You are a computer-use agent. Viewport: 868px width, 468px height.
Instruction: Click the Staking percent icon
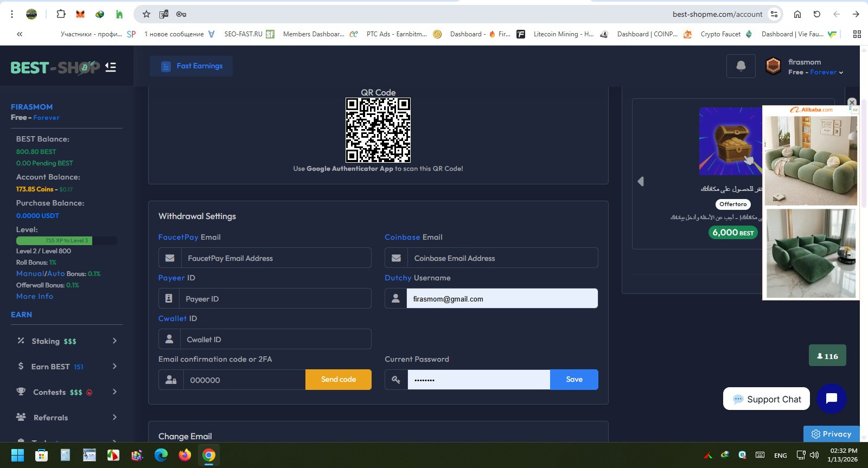[x=21, y=341]
